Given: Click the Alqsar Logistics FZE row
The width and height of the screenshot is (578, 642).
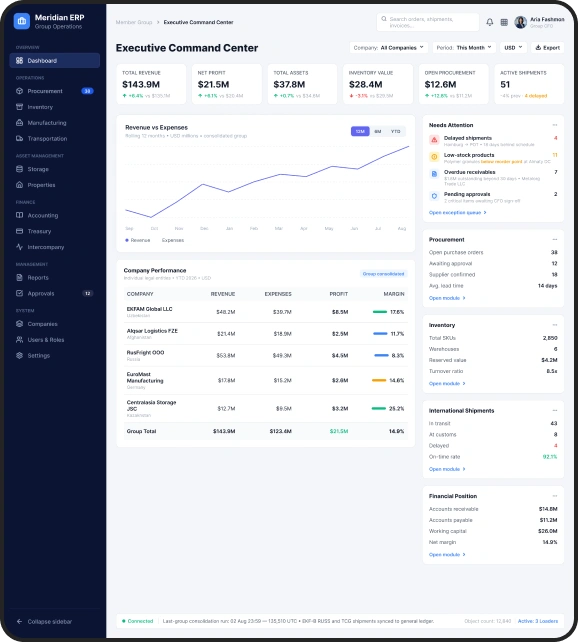Looking at the screenshot, I should click(x=266, y=334).
